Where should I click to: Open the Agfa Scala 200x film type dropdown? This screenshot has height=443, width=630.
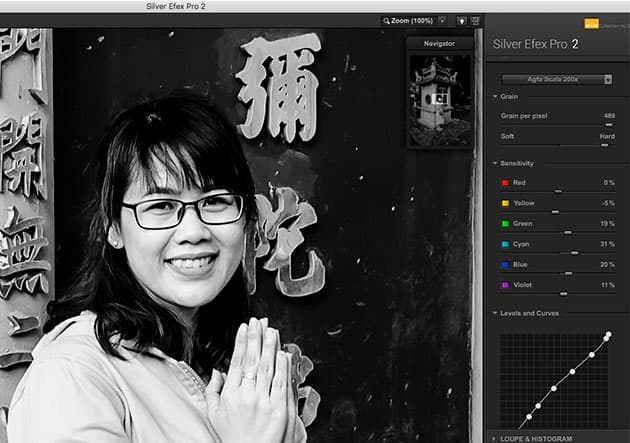pyautogui.click(x=557, y=80)
